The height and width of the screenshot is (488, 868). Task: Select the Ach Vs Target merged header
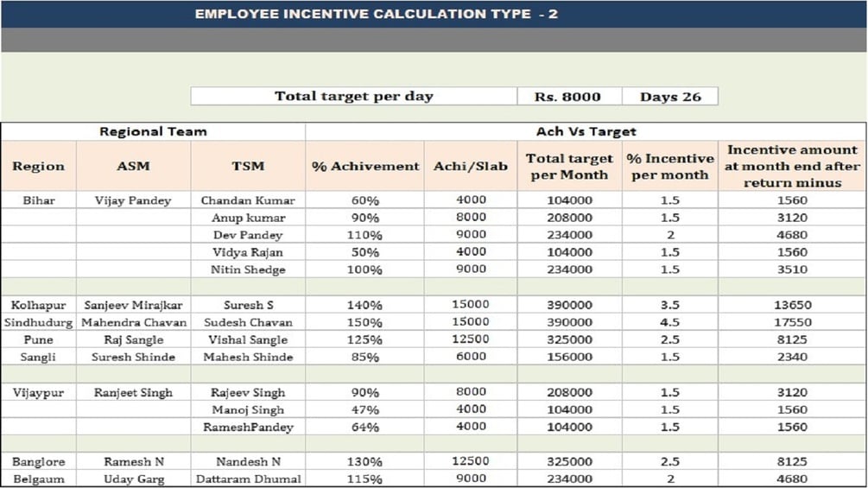click(586, 131)
